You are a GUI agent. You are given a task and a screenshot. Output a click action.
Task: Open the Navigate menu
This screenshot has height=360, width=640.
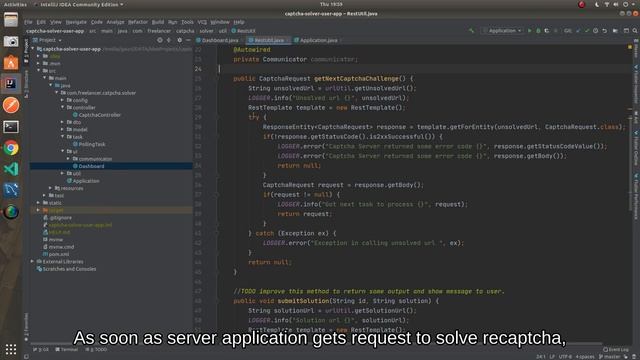76,22
